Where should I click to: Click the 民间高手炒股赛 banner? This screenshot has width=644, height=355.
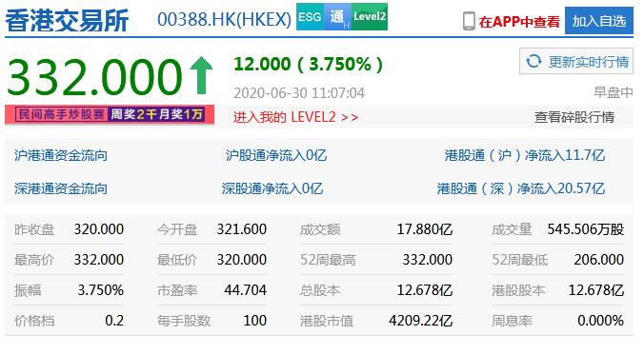pos(110,114)
